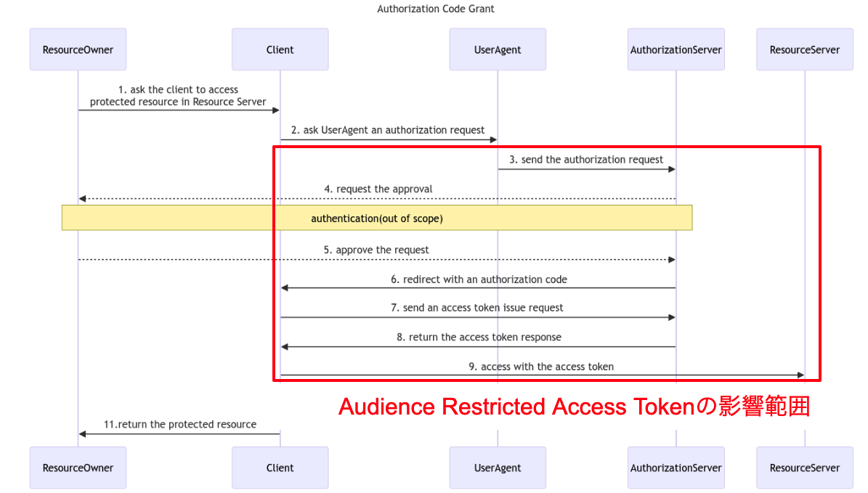
Task: Select the '6. redirect with an authorization code' message
Action: click(479, 279)
